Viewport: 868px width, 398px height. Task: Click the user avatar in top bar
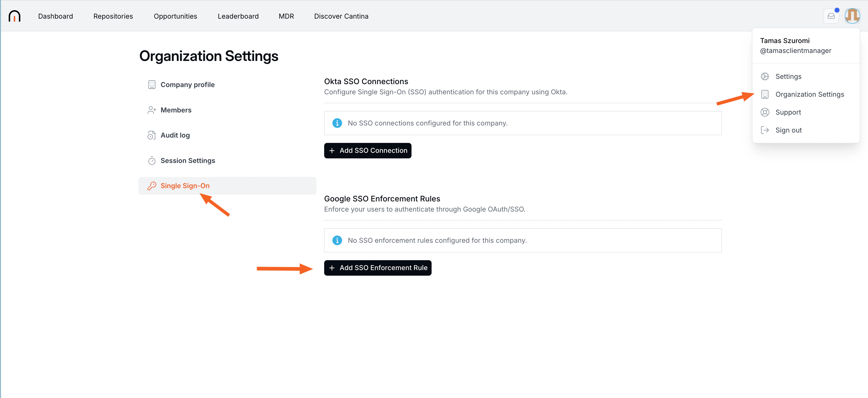(x=852, y=16)
